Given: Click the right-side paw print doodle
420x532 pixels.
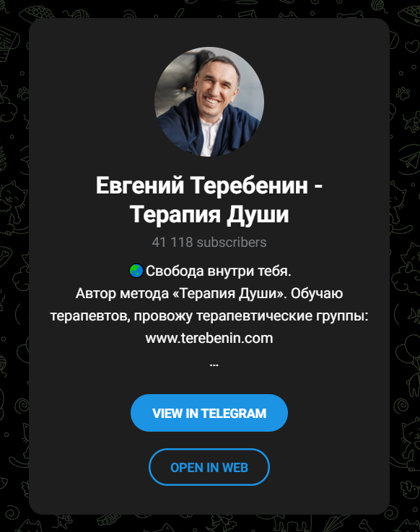Looking at the screenshot, I should click(x=403, y=93).
